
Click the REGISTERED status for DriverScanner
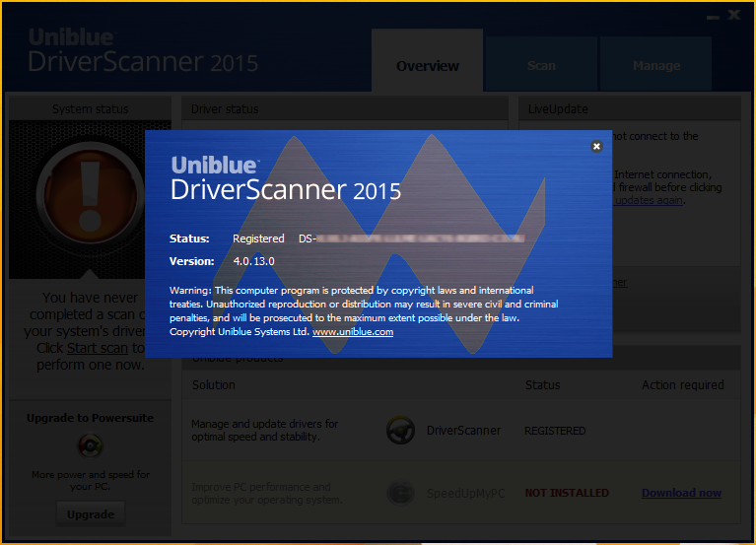pyautogui.click(x=555, y=431)
